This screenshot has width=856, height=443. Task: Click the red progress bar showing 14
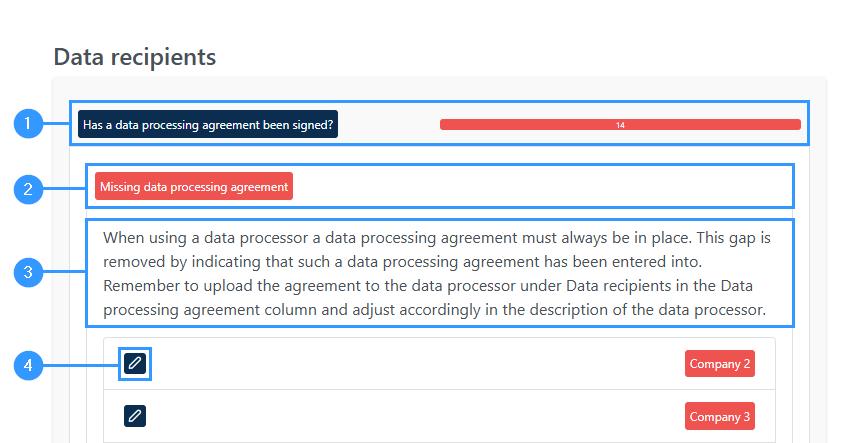620,125
